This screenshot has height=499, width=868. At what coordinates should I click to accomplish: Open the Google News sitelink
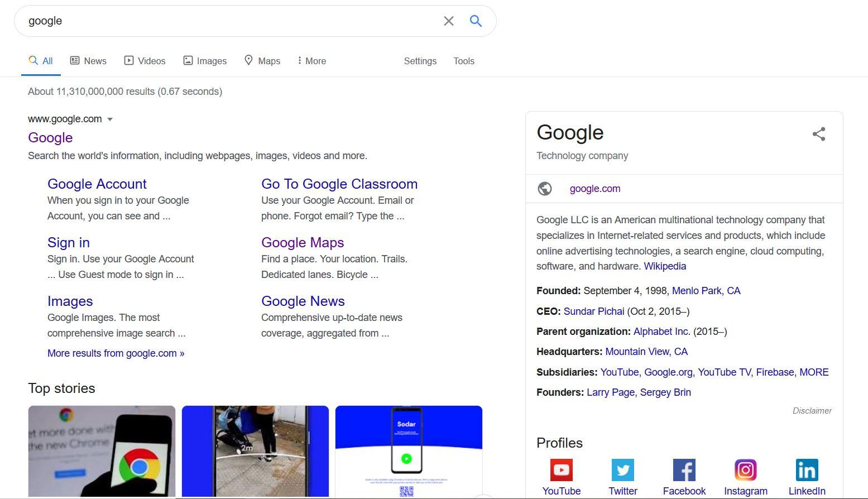303,301
